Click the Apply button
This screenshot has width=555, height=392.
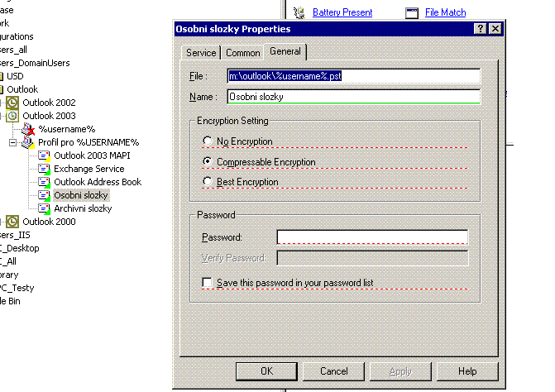pos(400,371)
